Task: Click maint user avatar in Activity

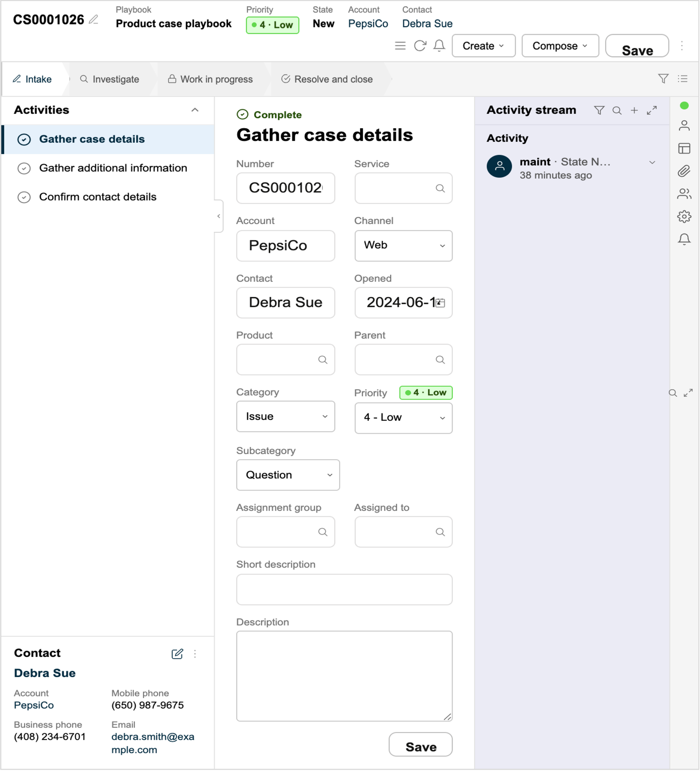Action: pos(499,166)
